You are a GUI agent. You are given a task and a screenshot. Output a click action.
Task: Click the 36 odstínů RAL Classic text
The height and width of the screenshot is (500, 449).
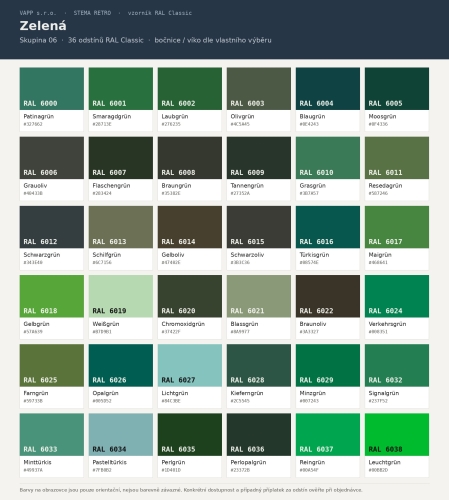click(106, 40)
